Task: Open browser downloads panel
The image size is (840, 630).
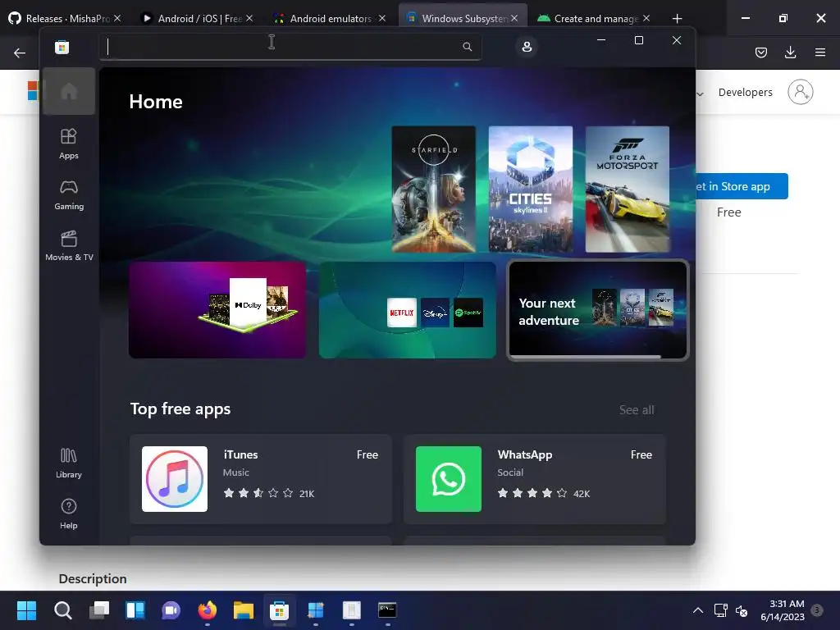Action: [790, 52]
